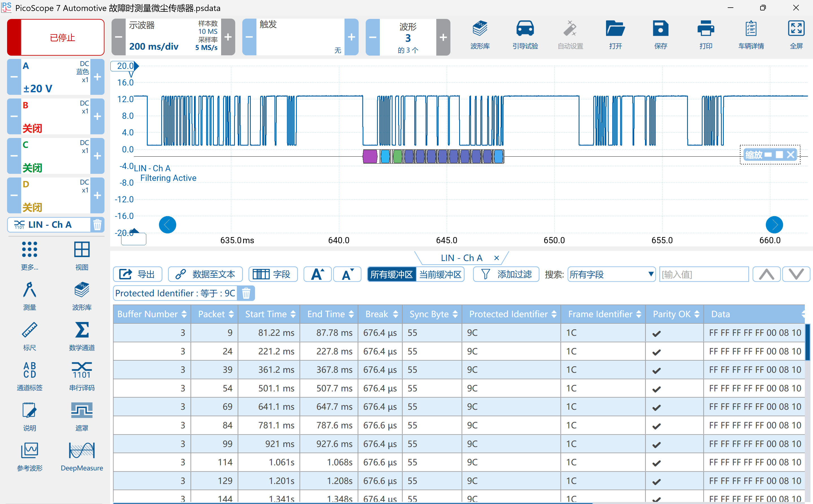
Task: Go to previous search result arrow
Action: click(766, 274)
